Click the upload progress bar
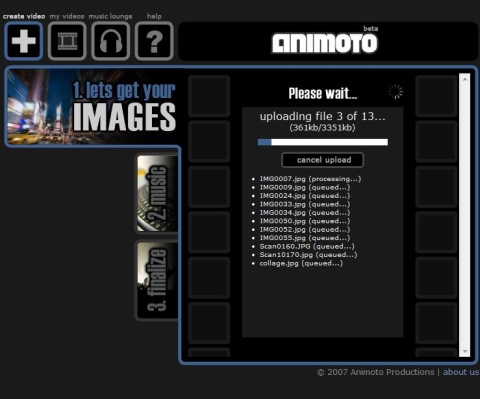This screenshot has height=399, width=480. point(323,142)
